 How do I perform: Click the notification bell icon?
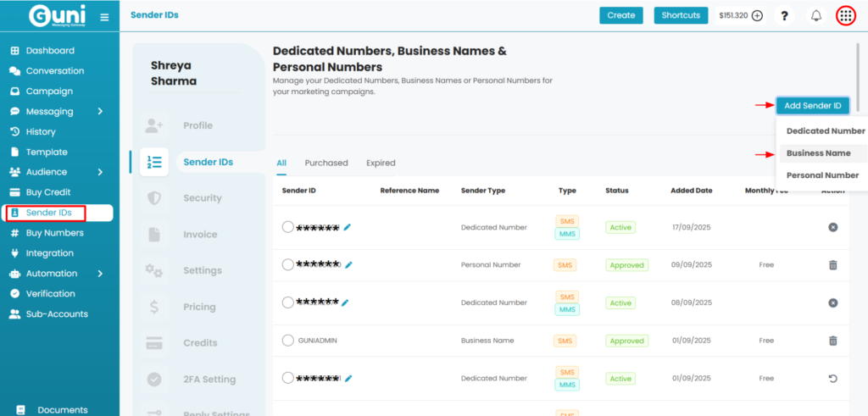[816, 15]
